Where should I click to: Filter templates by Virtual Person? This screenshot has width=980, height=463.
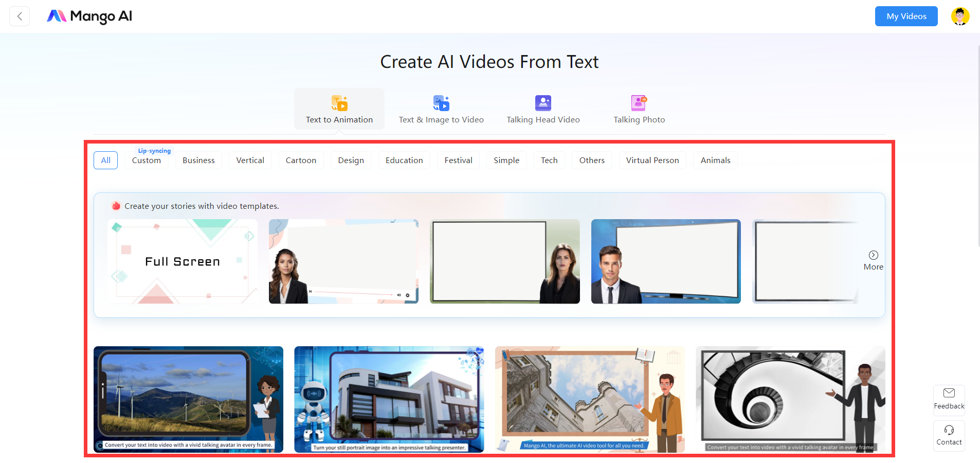point(652,161)
